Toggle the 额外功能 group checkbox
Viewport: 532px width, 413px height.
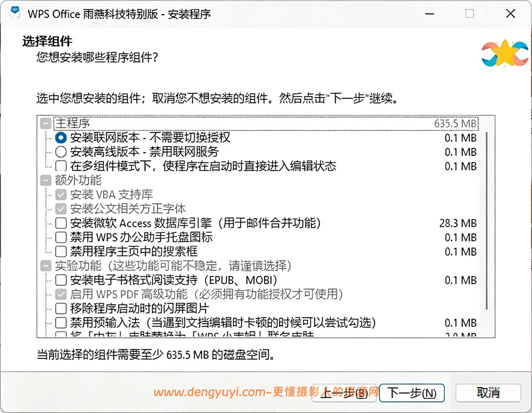(46, 181)
